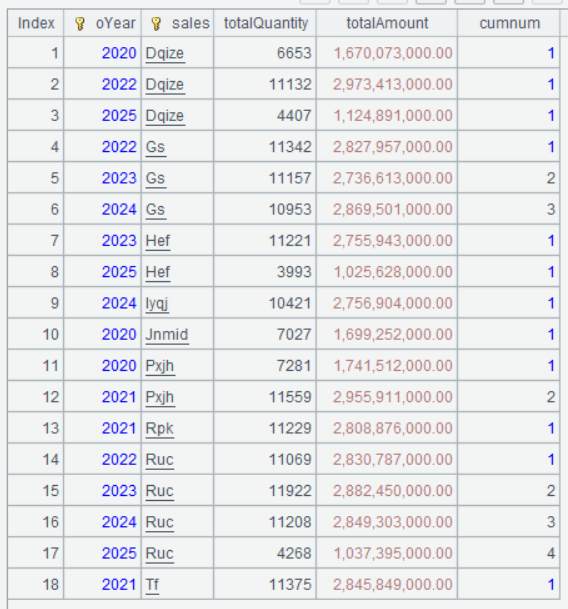Click oYear value 2020 in row 1
The width and height of the screenshot is (568, 609).
pyautogui.click(x=119, y=53)
